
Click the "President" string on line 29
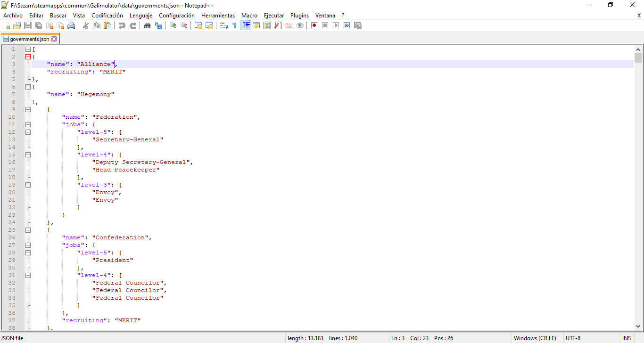point(113,260)
